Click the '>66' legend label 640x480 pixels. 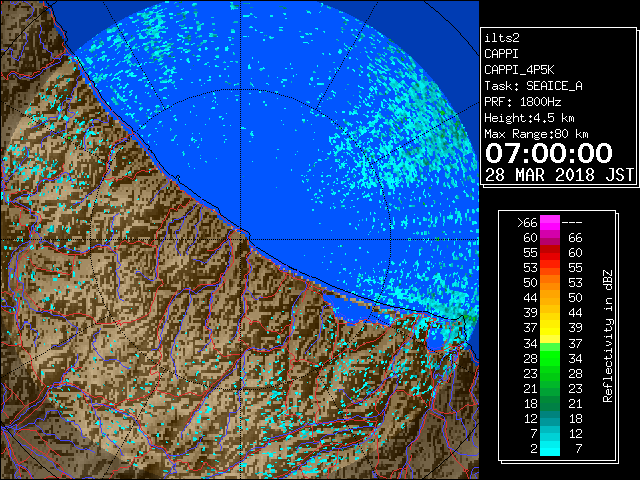point(527,223)
